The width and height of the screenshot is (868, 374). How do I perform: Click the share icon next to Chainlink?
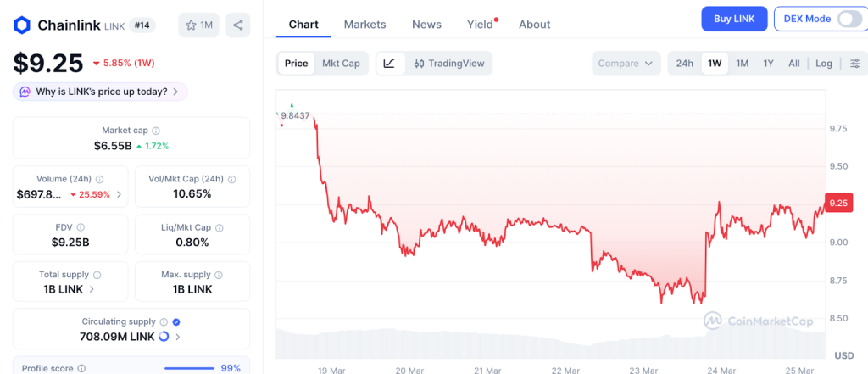(237, 25)
